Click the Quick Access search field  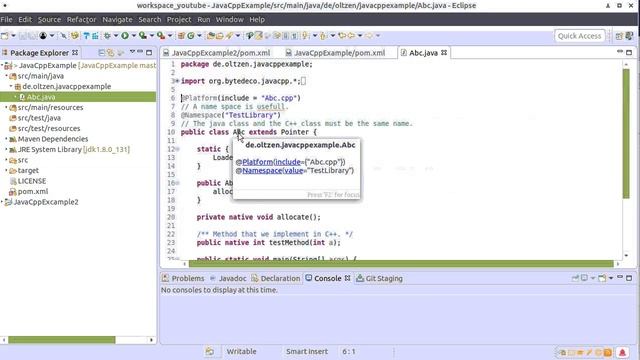(x=579, y=36)
